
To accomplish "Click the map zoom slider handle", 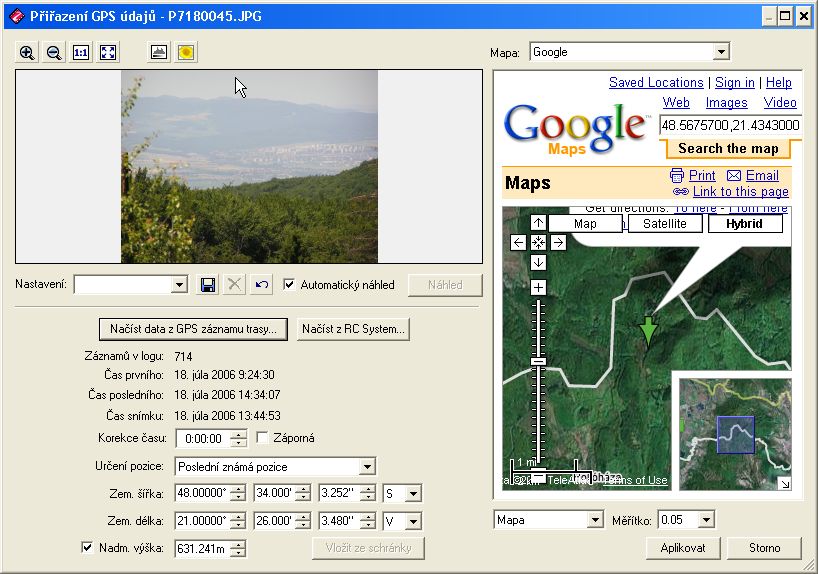I will pyautogui.click(x=538, y=361).
